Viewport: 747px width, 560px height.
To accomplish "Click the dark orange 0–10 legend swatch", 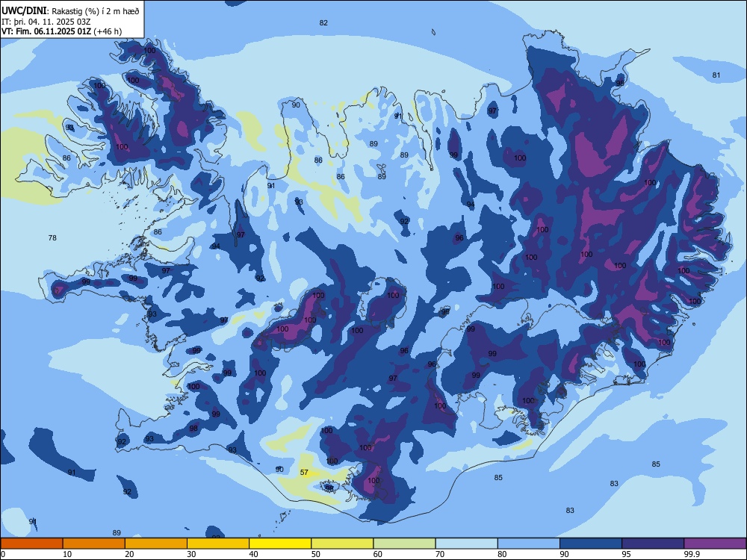I will point(31,544).
